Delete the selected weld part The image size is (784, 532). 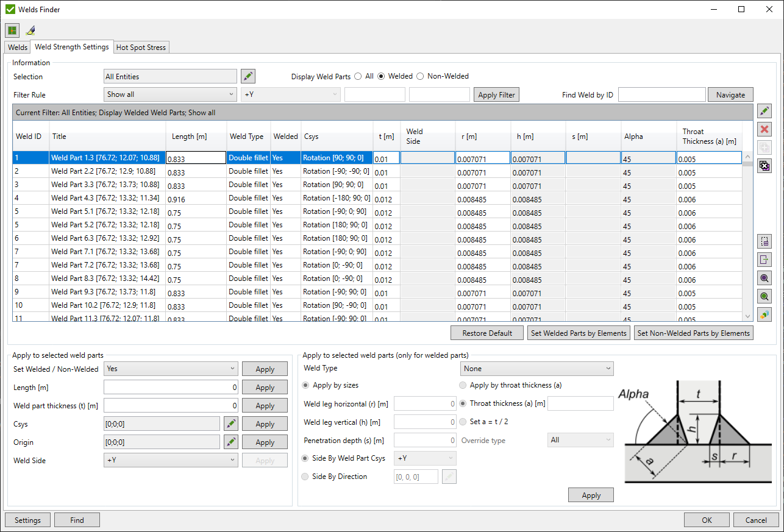click(x=764, y=129)
